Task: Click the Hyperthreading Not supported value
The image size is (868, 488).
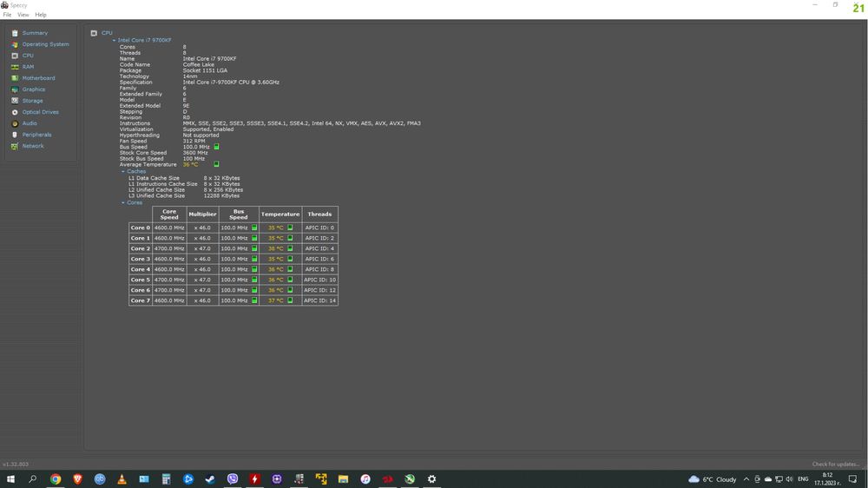Action: 201,135
